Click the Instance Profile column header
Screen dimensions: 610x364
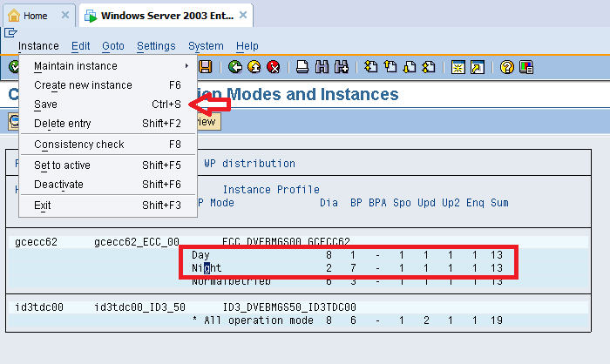pos(271,189)
